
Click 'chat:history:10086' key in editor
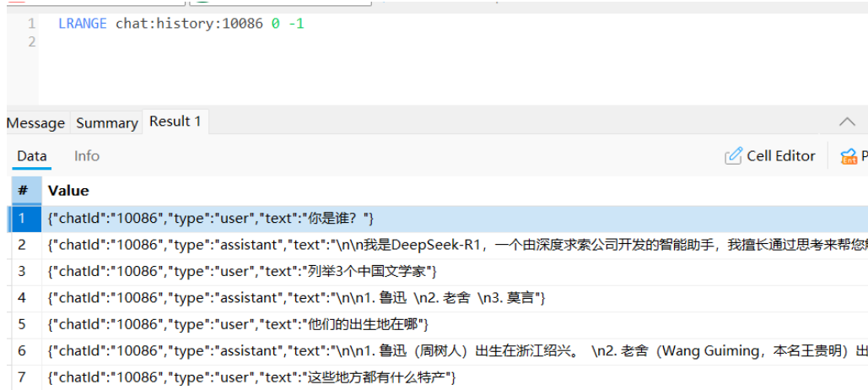[x=189, y=24]
